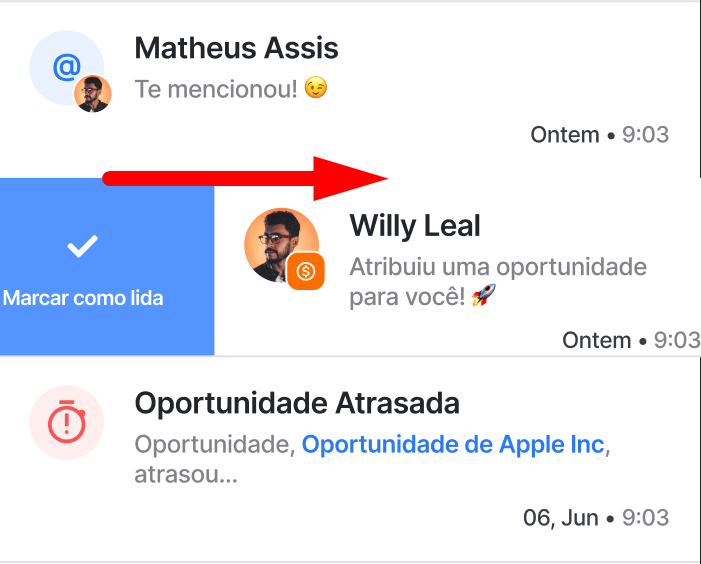This screenshot has width=701, height=564.
Task: Click the red overdue timer icon
Action: pos(67,422)
